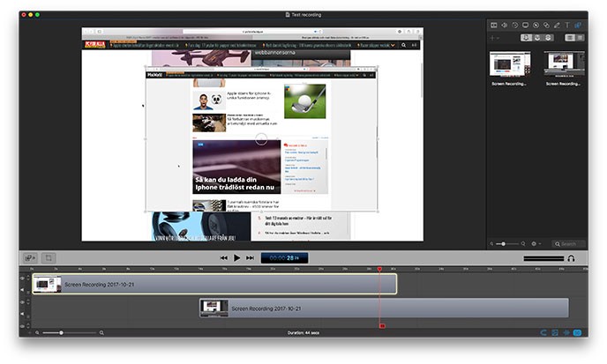Viewport: 607px width, 364px height.
Task: Select the third media filter button
Action: tap(548, 38)
